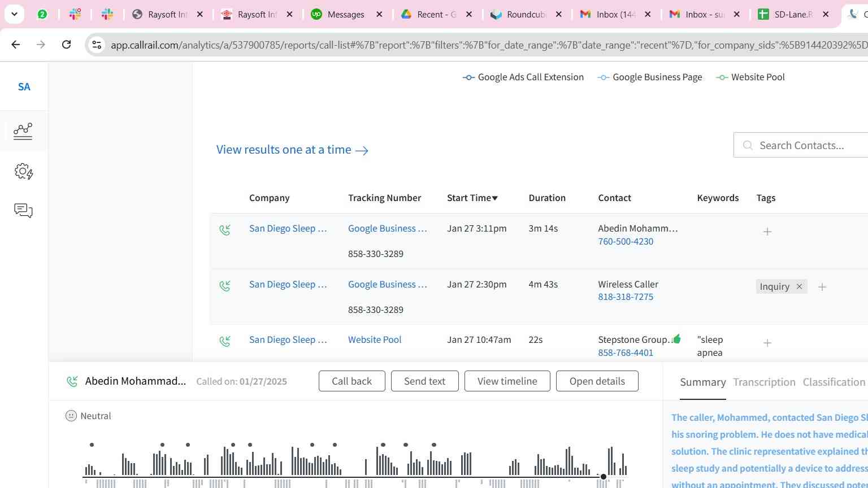The width and height of the screenshot is (868, 488).
Task: Click the Send text button
Action: click(x=424, y=381)
